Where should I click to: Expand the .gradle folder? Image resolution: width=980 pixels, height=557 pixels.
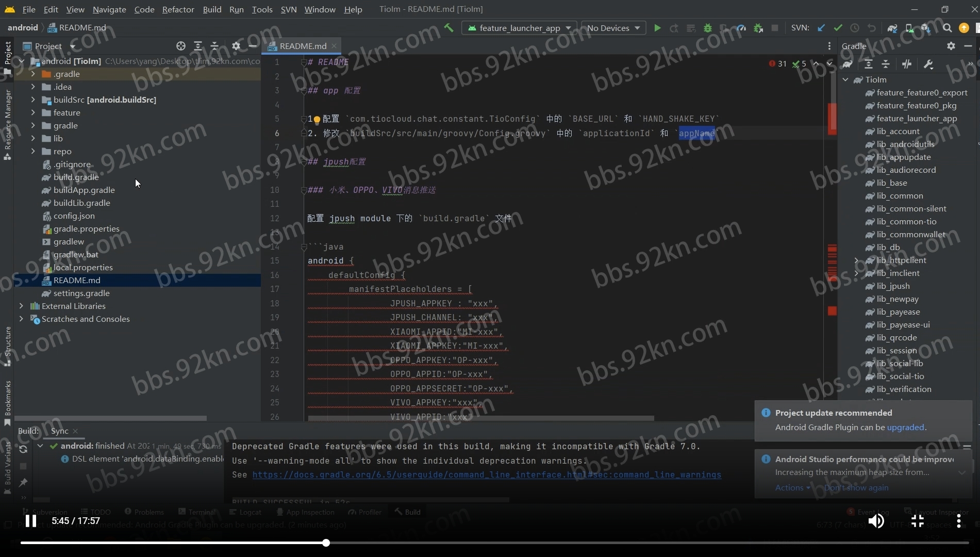click(33, 74)
